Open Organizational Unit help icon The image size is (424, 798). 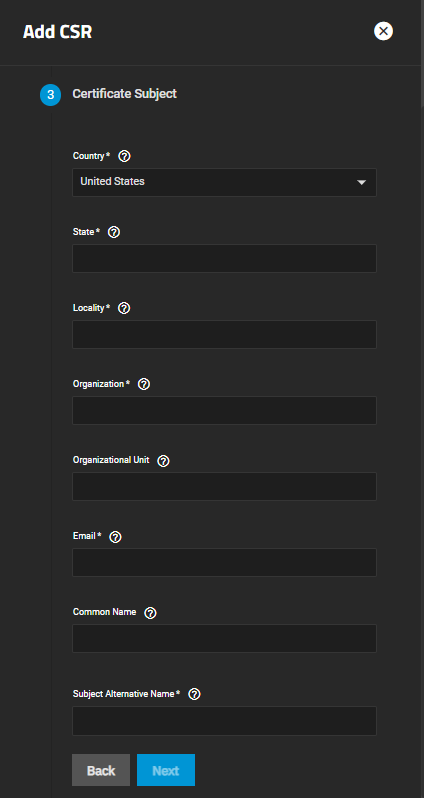click(163, 461)
